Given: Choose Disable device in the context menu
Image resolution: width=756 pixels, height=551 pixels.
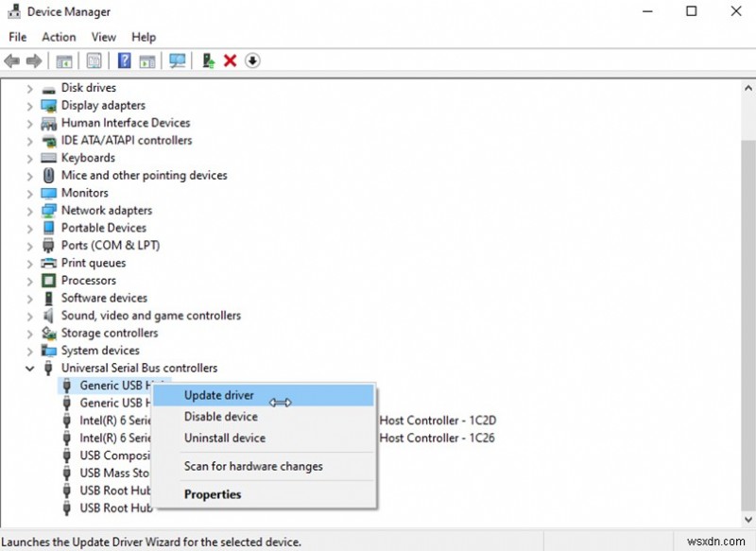Looking at the screenshot, I should point(221,416).
